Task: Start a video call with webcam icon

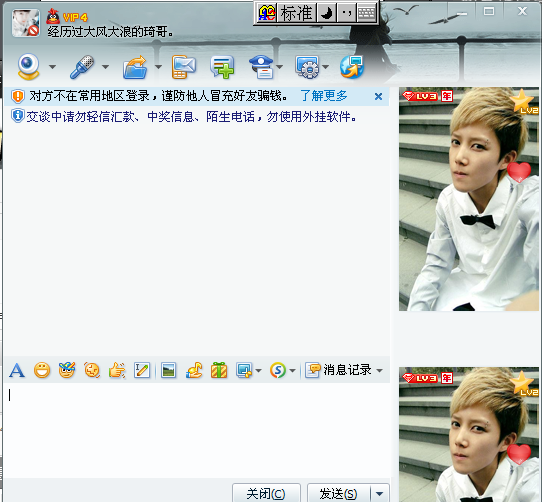Action: pyautogui.click(x=28, y=66)
